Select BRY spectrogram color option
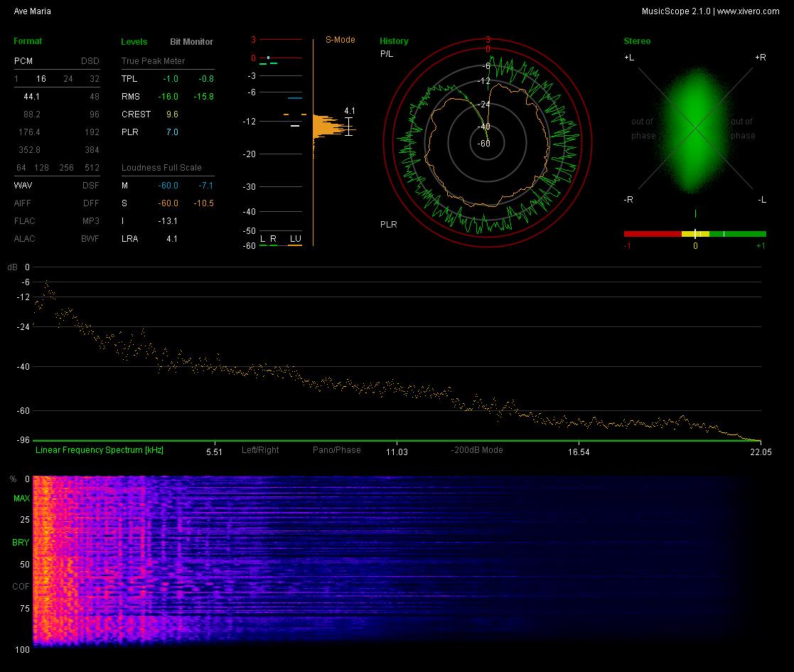Image resolution: width=794 pixels, height=672 pixels. point(21,543)
